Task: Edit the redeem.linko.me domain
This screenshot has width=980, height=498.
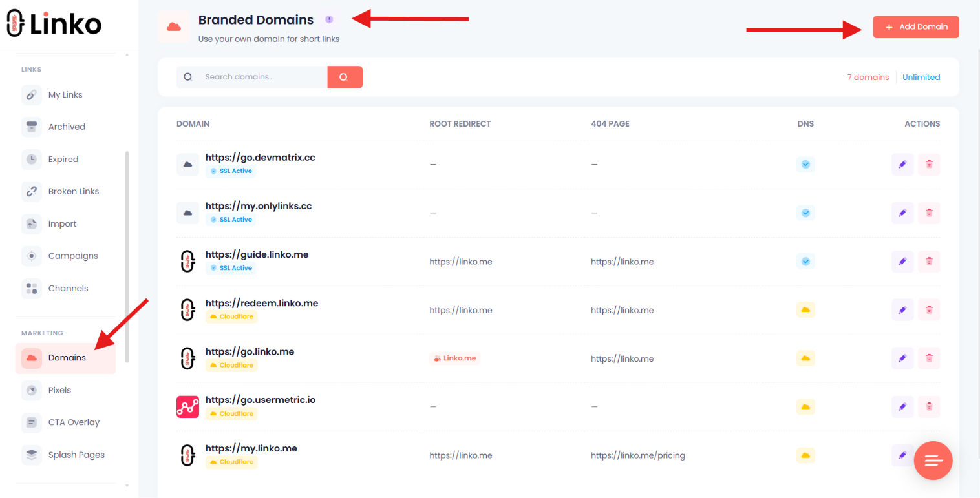Action: (902, 310)
